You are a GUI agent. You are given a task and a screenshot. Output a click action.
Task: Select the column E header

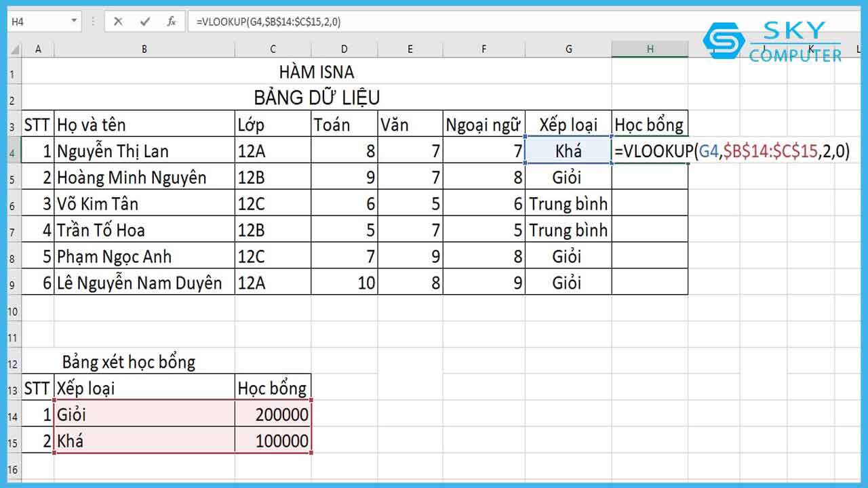410,49
